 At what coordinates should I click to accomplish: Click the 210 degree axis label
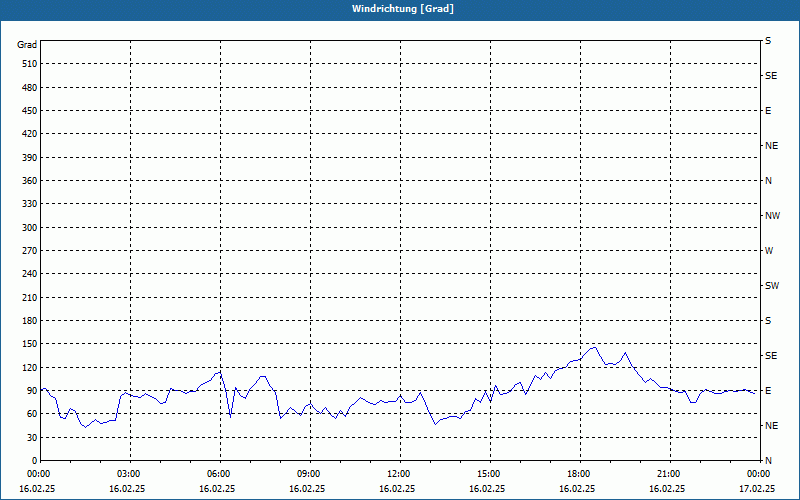[30, 297]
